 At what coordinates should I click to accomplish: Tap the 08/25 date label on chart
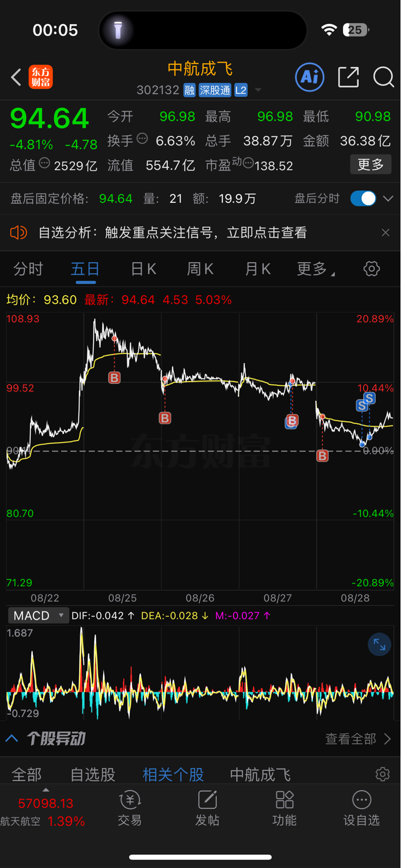[122, 598]
